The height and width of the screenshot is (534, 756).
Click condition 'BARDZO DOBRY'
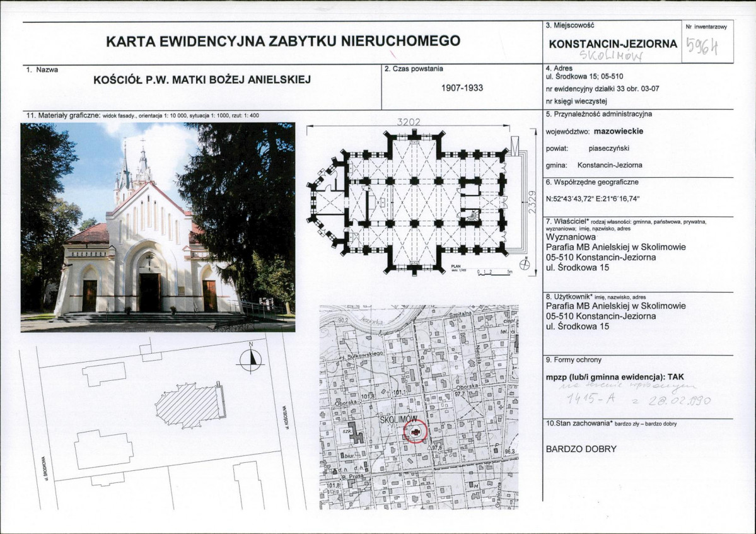click(x=581, y=449)
